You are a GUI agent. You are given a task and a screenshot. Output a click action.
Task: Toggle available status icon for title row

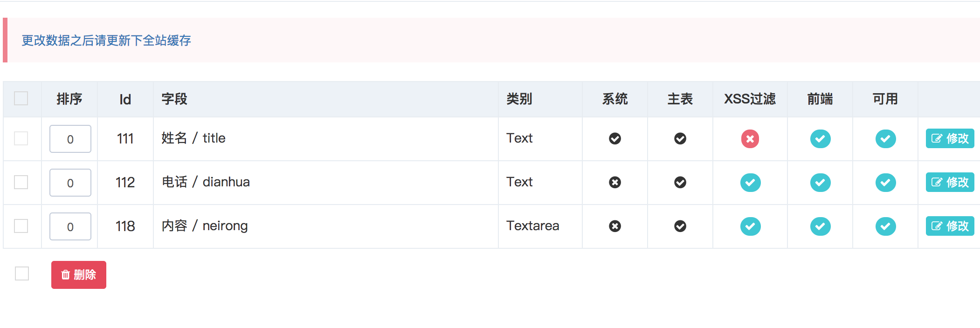885,139
